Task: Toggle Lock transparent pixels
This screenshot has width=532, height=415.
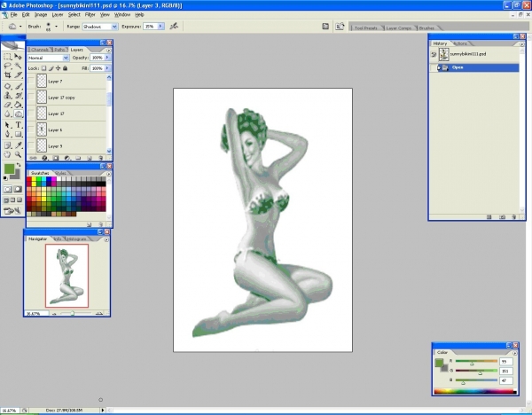Action: tap(43, 68)
